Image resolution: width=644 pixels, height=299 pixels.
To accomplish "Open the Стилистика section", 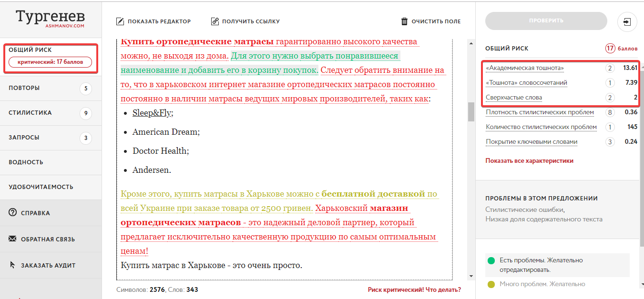I will (51, 113).
